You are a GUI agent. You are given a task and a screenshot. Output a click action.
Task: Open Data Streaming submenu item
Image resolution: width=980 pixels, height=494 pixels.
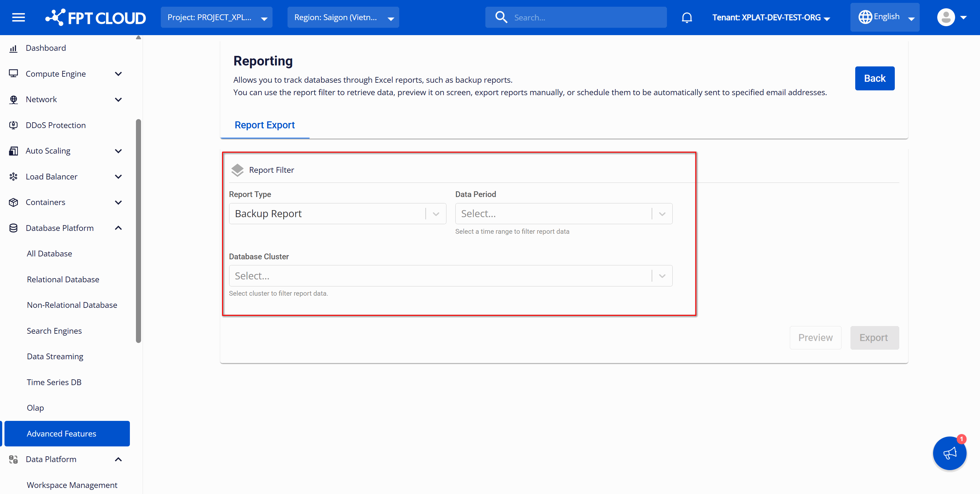click(x=55, y=356)
